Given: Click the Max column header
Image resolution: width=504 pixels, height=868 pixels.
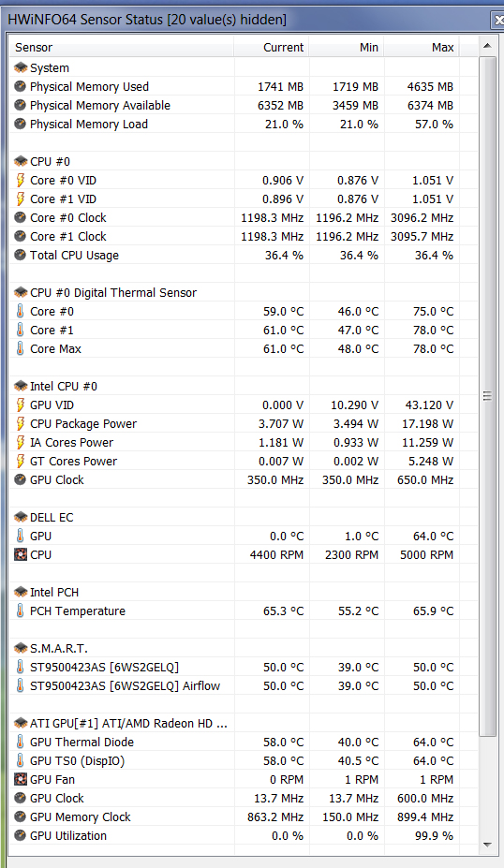Looking at the screenshot, I should click(x=422, y=47).
